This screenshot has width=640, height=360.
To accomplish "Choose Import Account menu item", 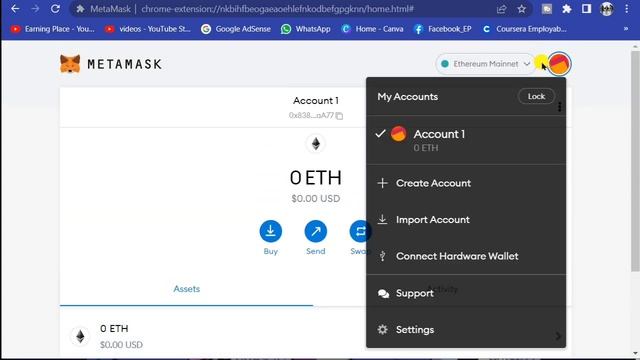I will coord(466,220).
